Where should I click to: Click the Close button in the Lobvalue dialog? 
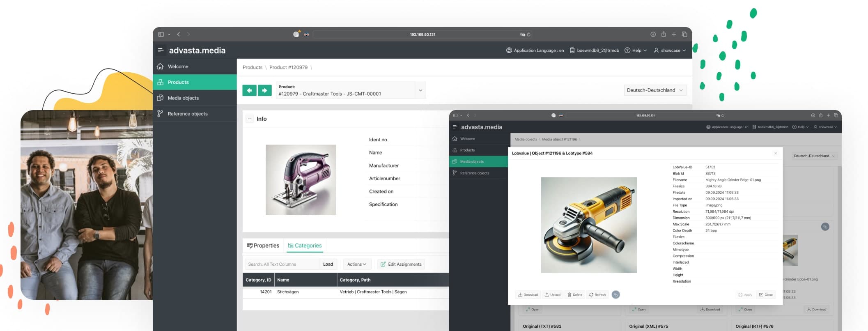tap(766, 294)
